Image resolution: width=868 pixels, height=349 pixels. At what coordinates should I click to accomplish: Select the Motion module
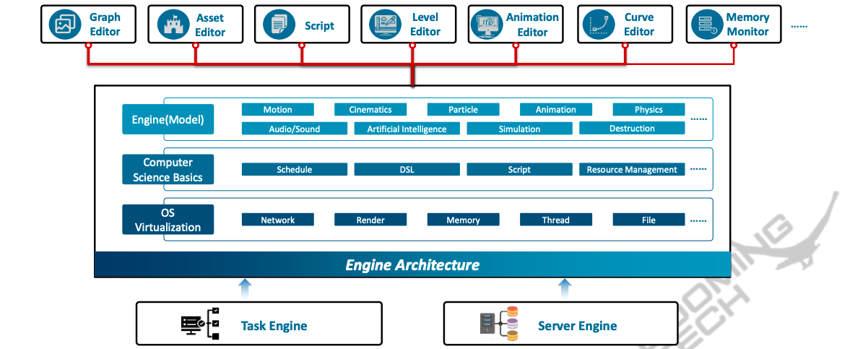[x=278, y=110]
